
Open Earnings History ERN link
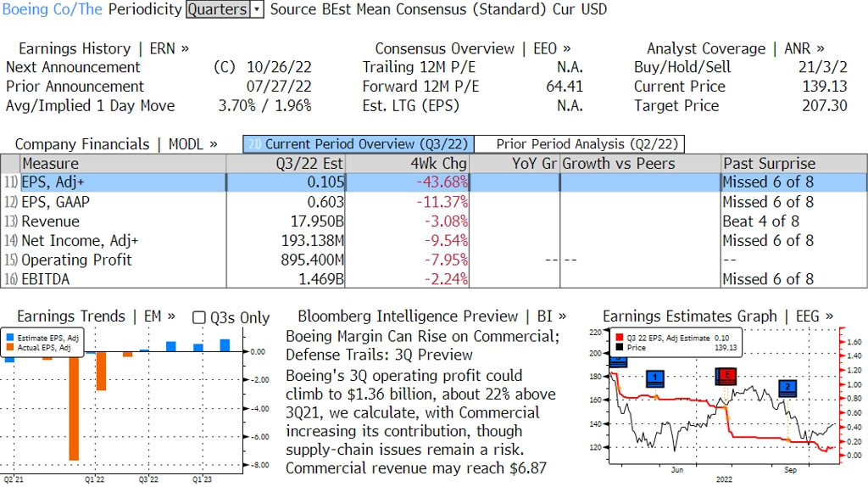(103, 48)
